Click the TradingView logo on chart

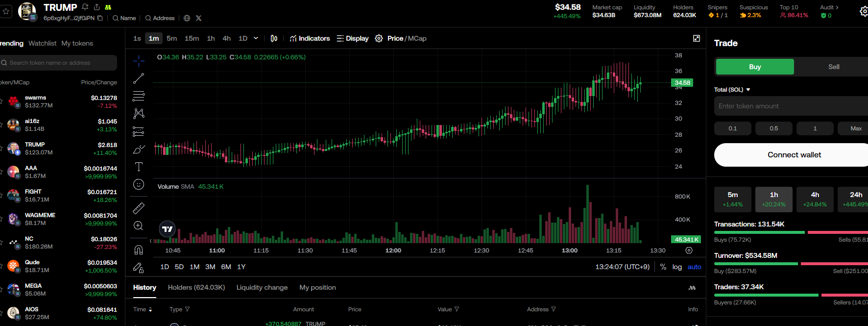(x=168, y=229)
